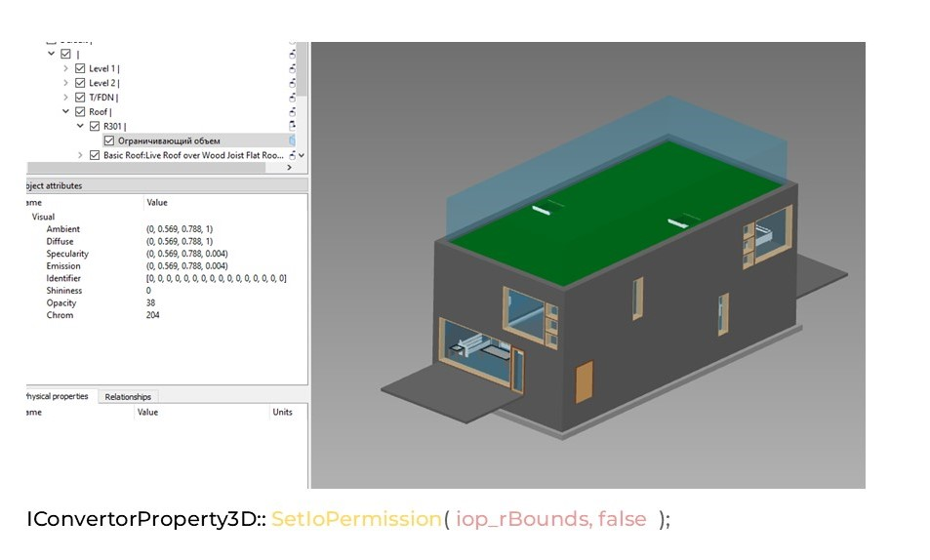Click the object icon in the Basic Roof row
Image resolution: width=930 pixels, height=560 pixels.
pos(292,155)
